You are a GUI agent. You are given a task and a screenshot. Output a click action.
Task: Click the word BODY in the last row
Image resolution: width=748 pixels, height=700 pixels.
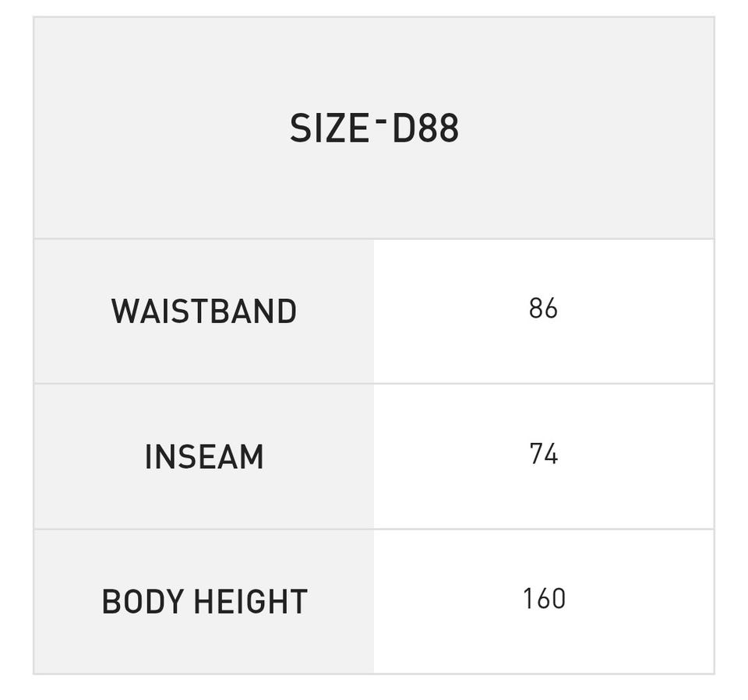143,602
